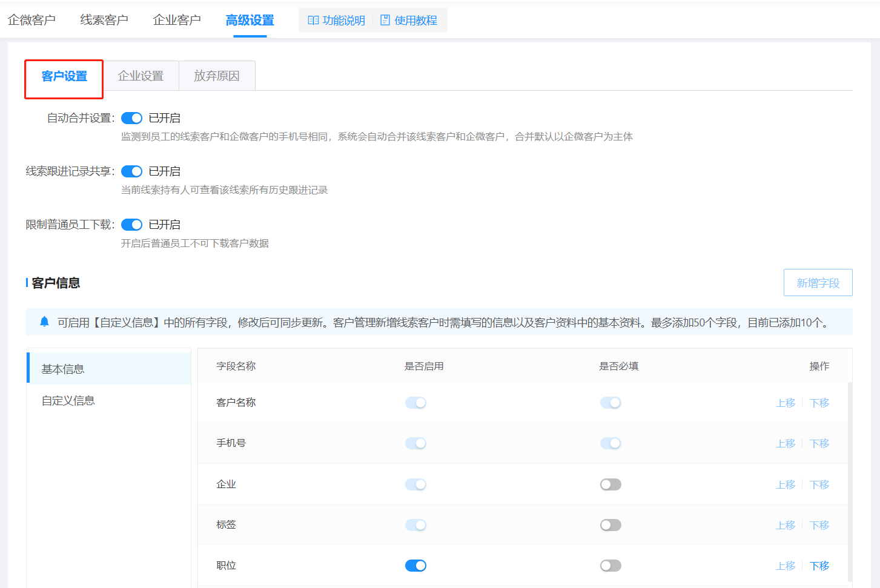Click the document icon beside 使用教程
The image size is (880, 588).
tap(385, 21)
